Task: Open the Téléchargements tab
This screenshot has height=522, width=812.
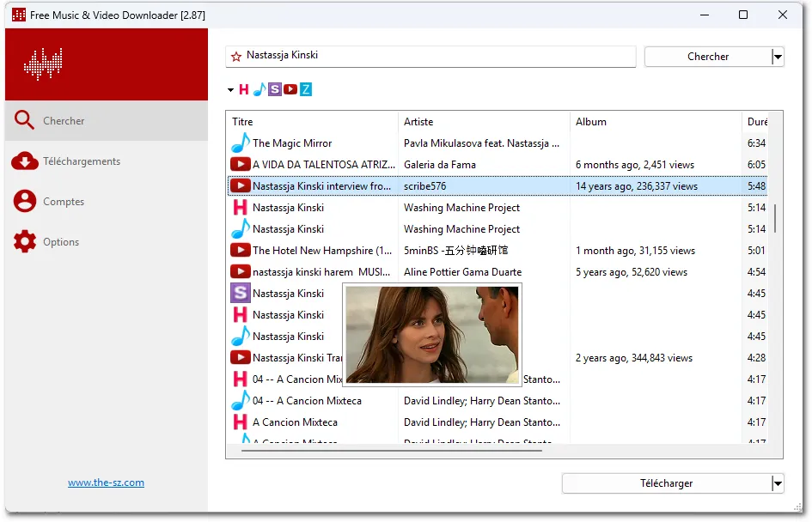Action: coord(107,161)
